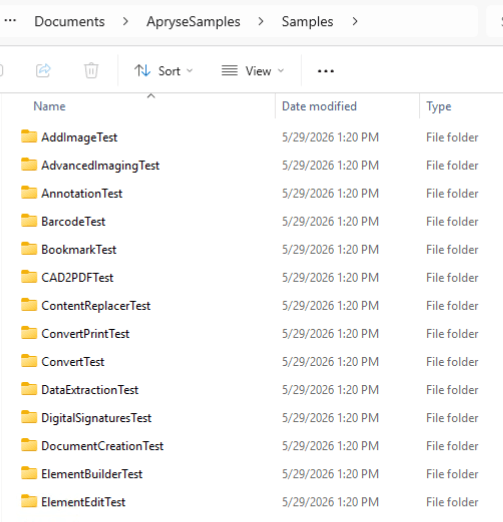This screenshot has width=503, height=522.
Task: Navigate to ApryseSamples in breadcrumb
Action: [193, 22]
